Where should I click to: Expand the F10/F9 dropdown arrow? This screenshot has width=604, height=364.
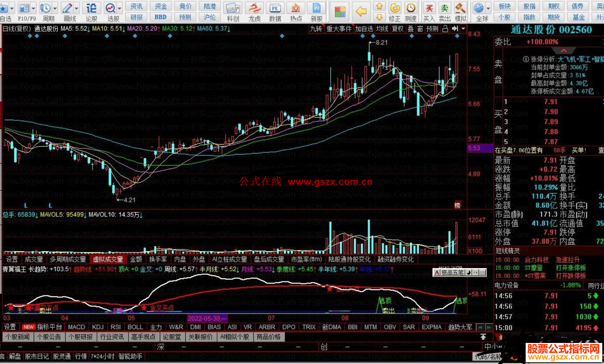click(33, 8)
